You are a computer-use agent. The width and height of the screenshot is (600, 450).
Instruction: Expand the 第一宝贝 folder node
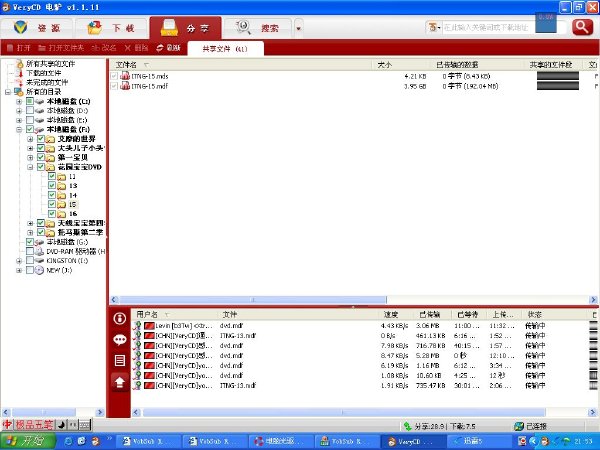pyautogui.click(x=30, y=157)
